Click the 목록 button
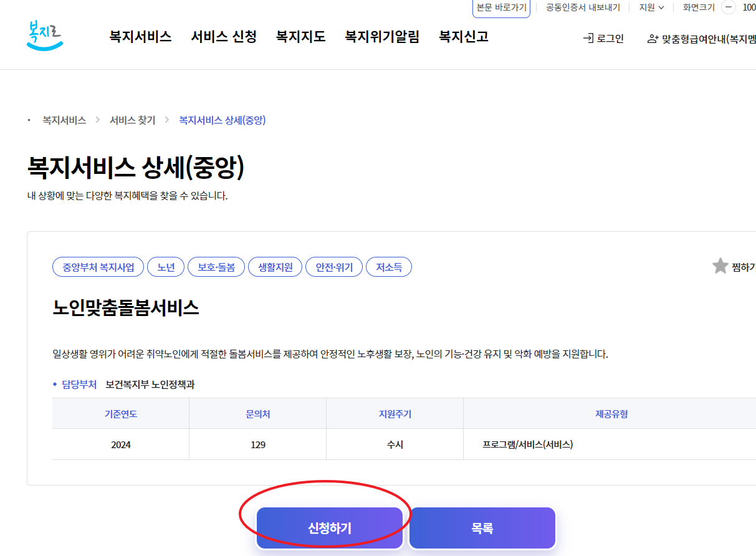 [482, 528]
